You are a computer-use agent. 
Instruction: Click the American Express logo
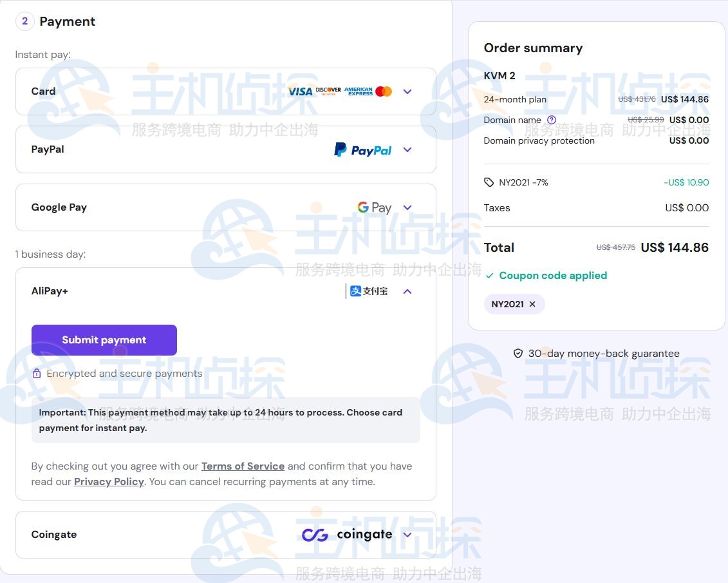point(358,91)
